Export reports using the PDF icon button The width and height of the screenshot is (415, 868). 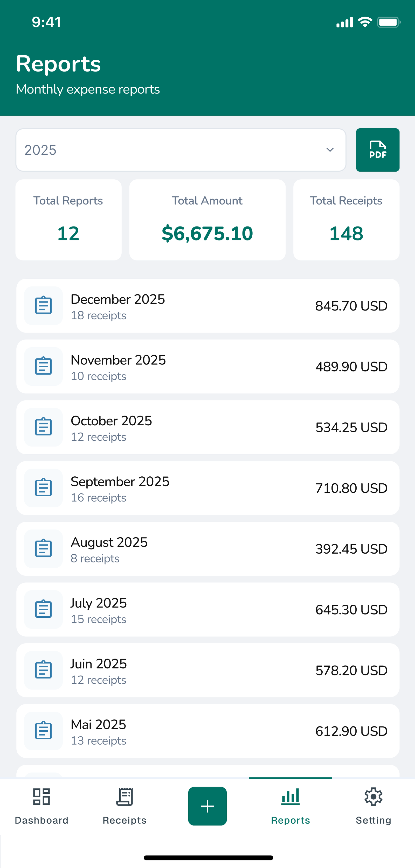pyautogui.click(x=378, y=150)
